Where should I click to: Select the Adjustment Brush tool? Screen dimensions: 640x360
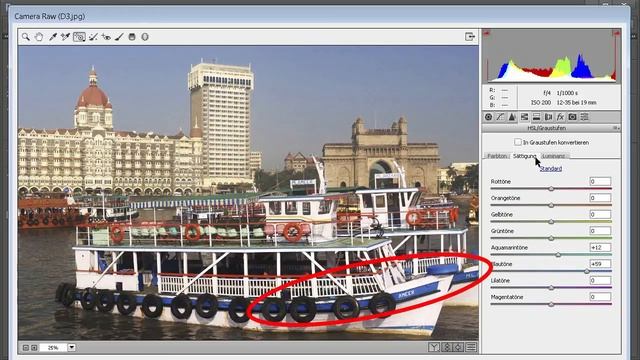[119, 37]
